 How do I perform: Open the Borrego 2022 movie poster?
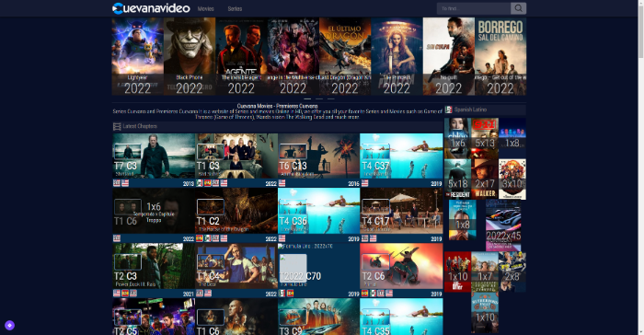coord(500,56)
